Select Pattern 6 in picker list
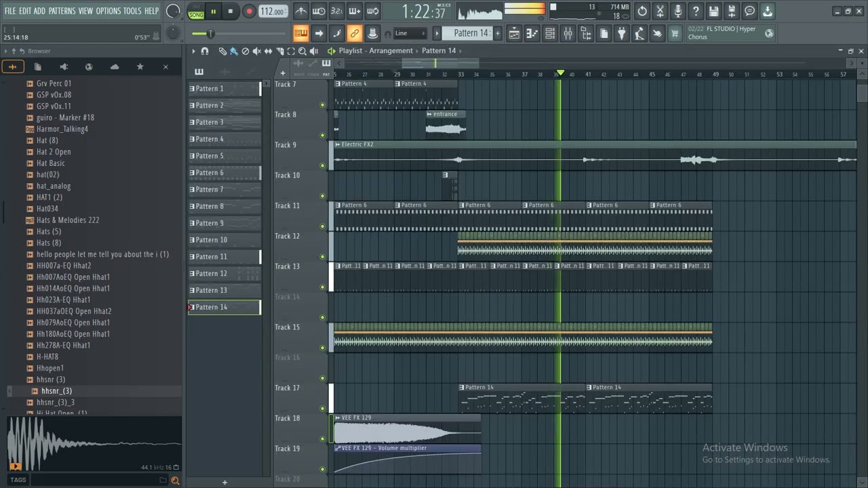The height and width of the screenshot is (488, 868). click(x=224, y=173)
